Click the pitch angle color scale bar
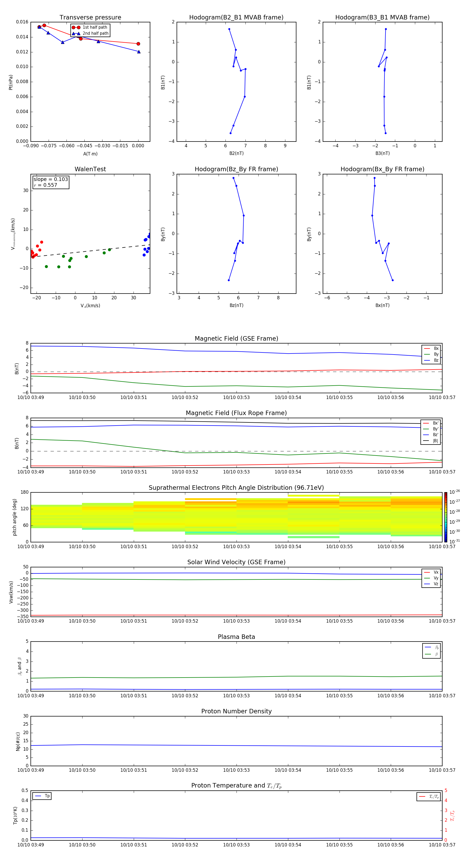This screenshot has height=868, width=473. click(x=446, y=517)
